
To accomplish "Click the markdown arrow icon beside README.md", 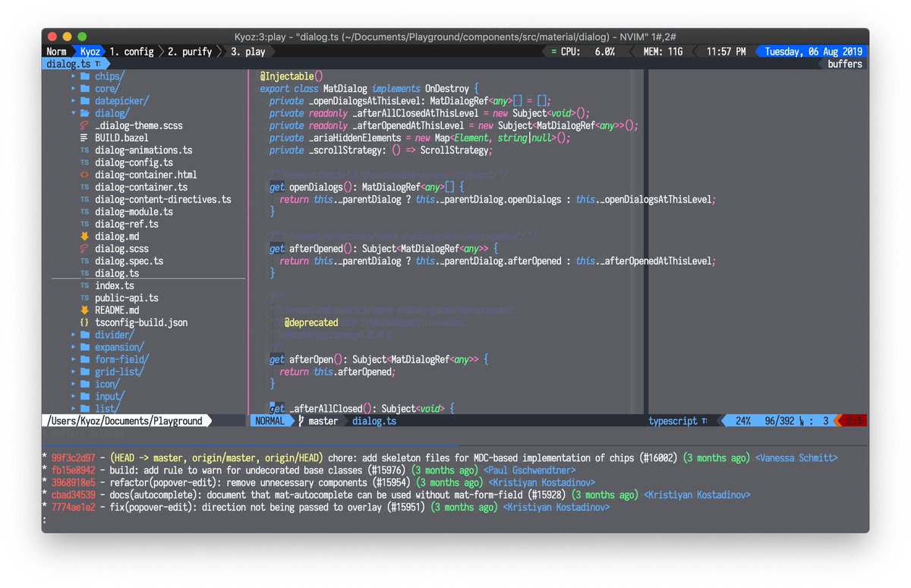I will (84, 310).
